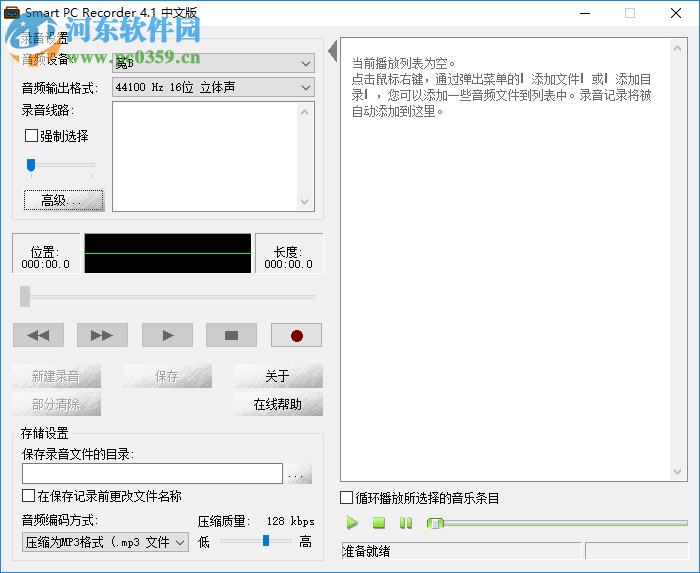Click the recording position seek slider
This screenshot has height=573, width=700.
click(167, 296)
